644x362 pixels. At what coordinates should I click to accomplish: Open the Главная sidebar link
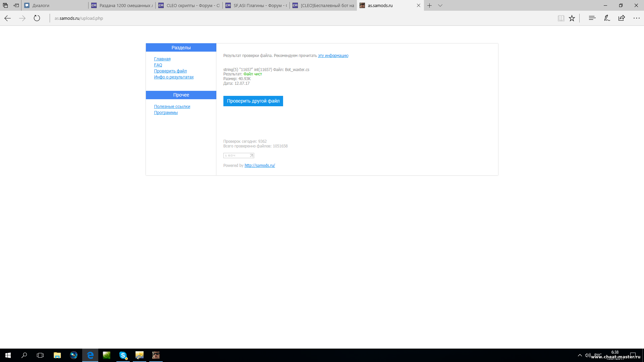(x=162, y=59)
